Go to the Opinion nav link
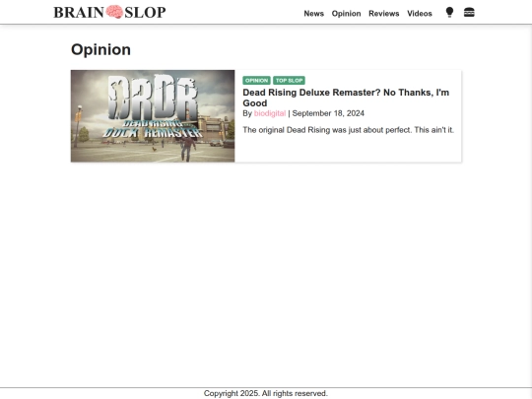The width and height of the screenshot is (532, 399). (x=346, y=14)
